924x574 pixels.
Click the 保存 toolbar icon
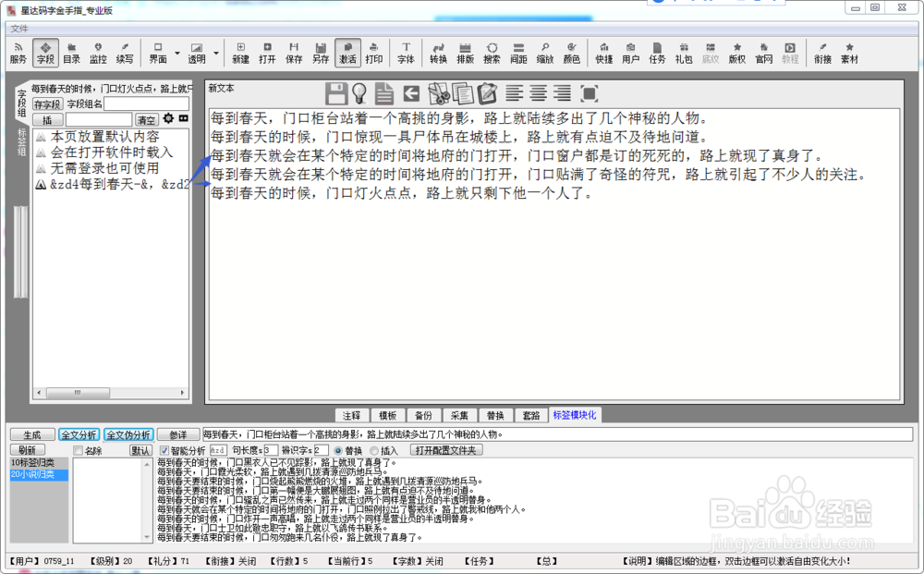point(294,53)
